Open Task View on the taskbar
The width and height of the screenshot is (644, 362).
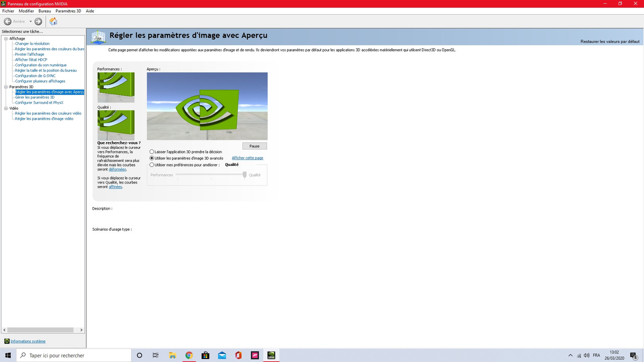(x=155, y=355)
